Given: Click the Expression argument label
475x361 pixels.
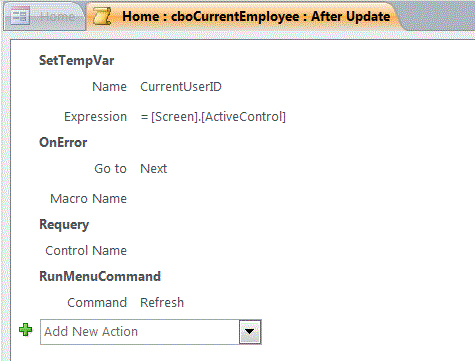Looking at the screenshot, I should (95, 117).
